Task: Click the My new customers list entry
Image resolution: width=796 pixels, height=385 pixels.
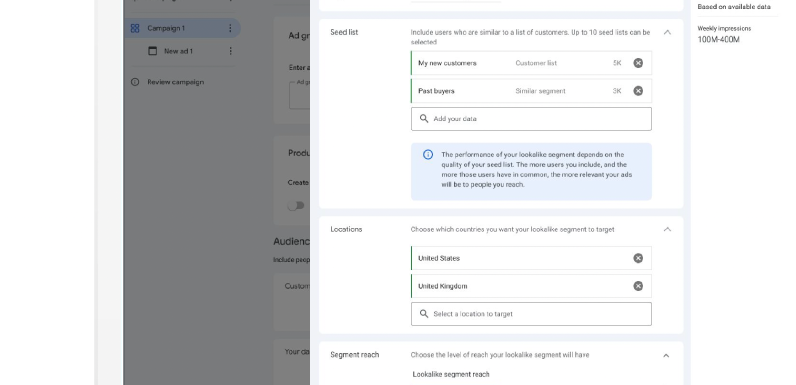Action: (x=531, y=63)
